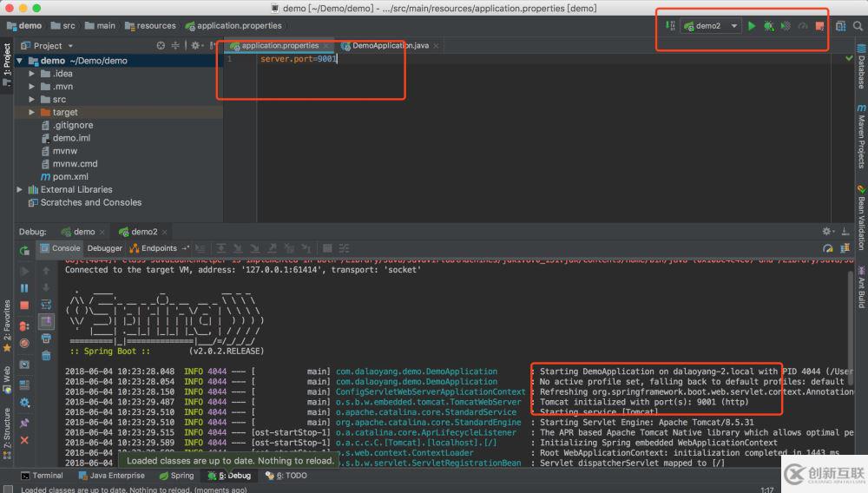Open the Project Structure dialog icon
This screenshot has width=868, height=493.
[840, 26]
